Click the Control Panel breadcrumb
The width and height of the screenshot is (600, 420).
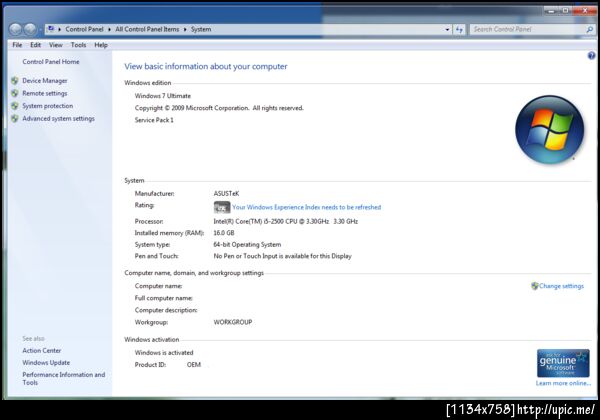(84, 29)
